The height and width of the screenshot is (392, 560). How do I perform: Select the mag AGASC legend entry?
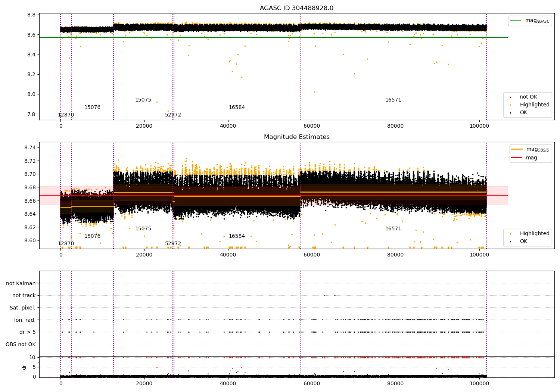tap(530, 21)
